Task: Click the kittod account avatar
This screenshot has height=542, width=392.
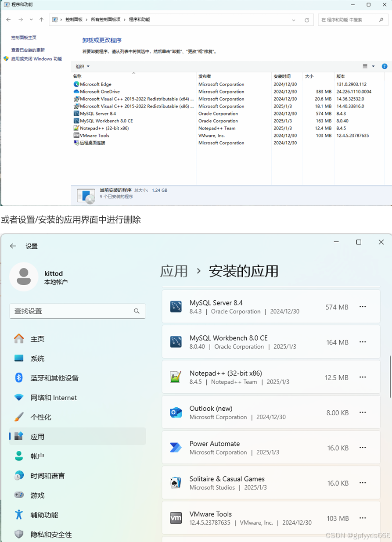Action: (x=24, y=276)
